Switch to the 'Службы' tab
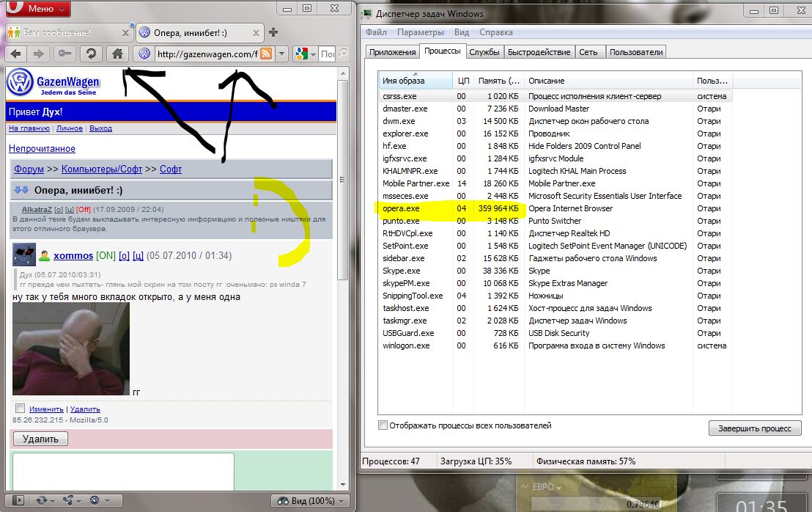 pos(484,52)
